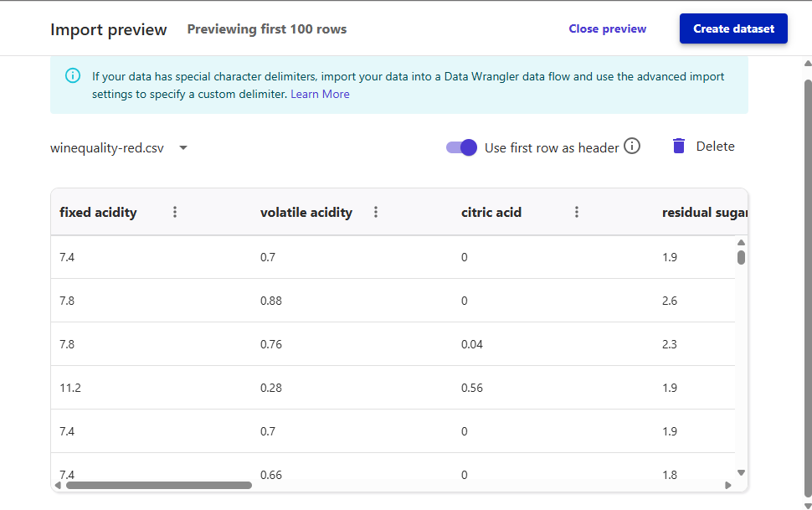Select the fixed acidity column header

(x=98, y=213)
